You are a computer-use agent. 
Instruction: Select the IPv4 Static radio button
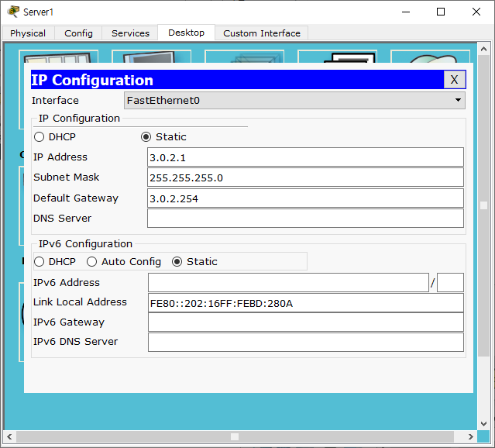click(146, 136)
